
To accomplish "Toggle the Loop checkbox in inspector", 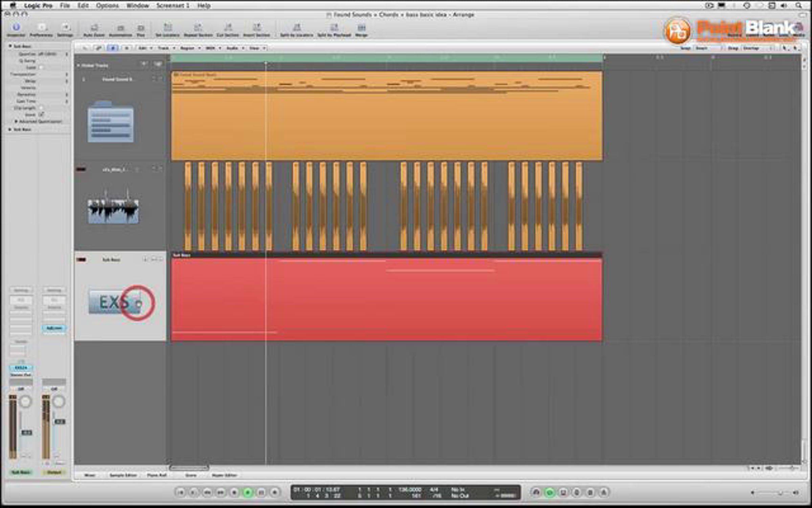I will pyautogui.click(x=41, y=67).
